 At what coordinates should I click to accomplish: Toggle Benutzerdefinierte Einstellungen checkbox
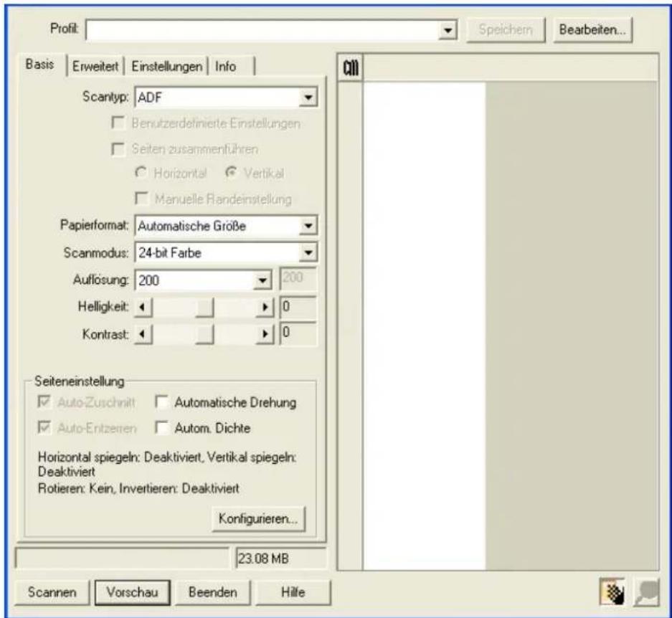tap(118, 123)
